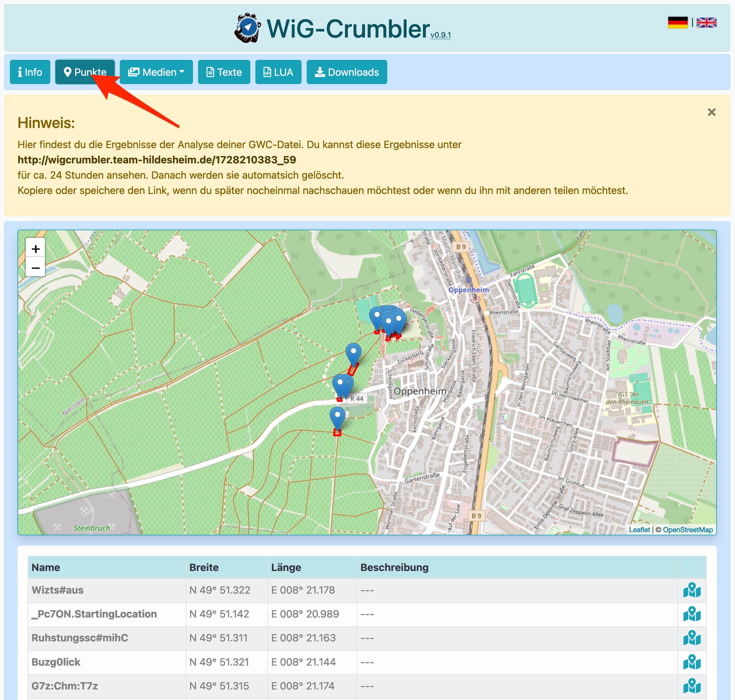Open map for Wizts#aus row
This screenshot has height=700, width=735.
click(x=691, y=590)
